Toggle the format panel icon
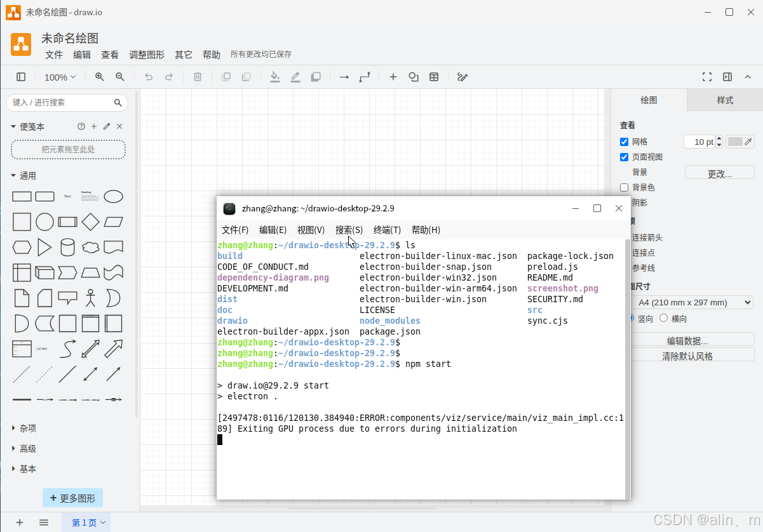Screen dimensions: 763x532 [x=727, y=77]
